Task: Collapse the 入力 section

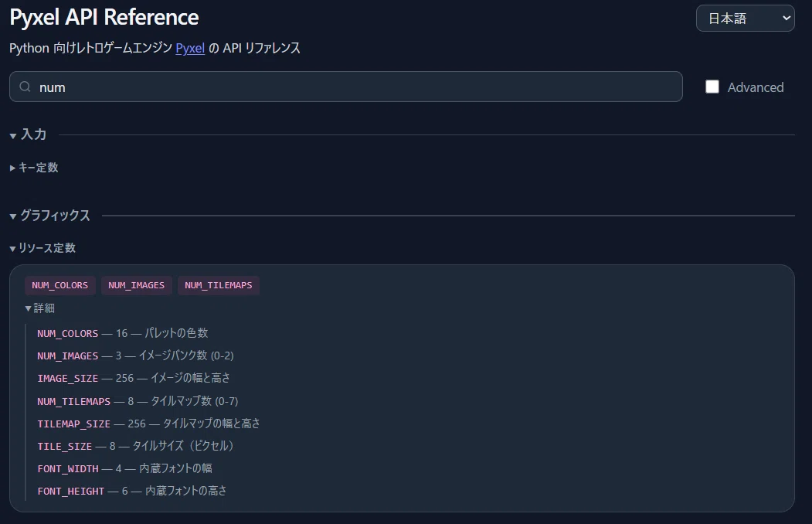Action: pyautogui.click(x=29, y=134)
